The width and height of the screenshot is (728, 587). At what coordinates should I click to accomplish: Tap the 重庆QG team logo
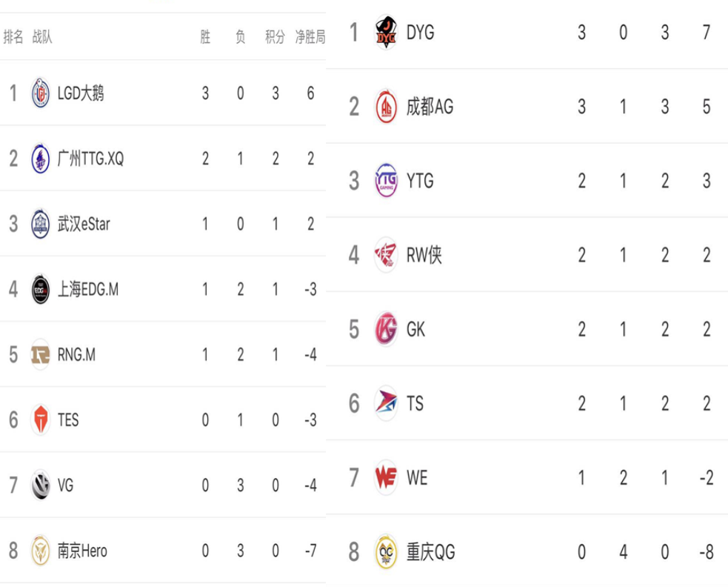point(386,551)
